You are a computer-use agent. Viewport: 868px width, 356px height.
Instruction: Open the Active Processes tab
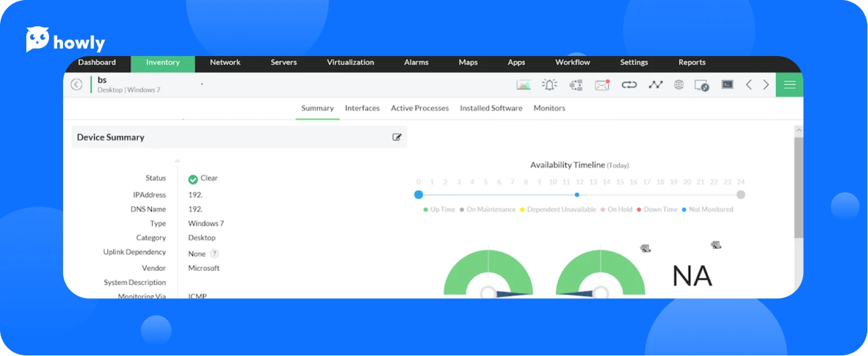(x=419, y=108)
